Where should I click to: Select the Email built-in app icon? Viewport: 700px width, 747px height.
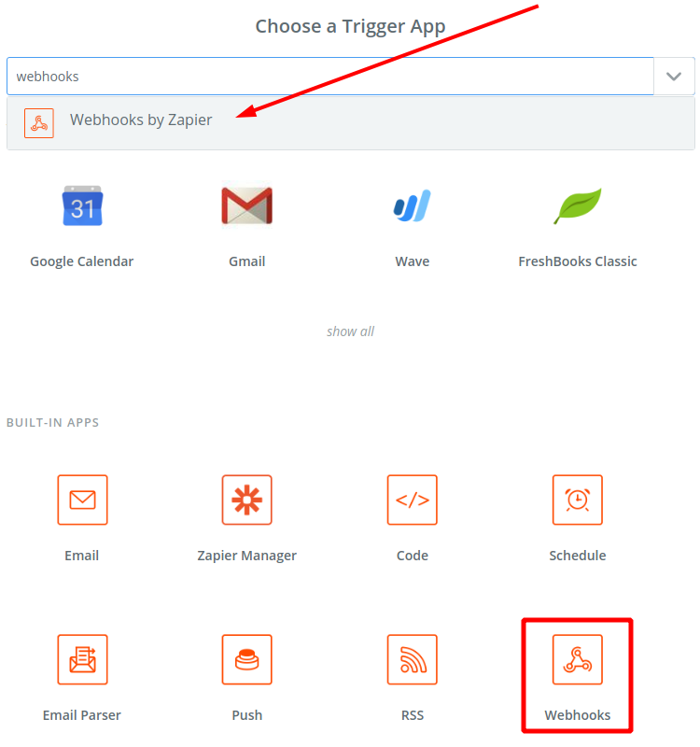[x=82, y=500]
